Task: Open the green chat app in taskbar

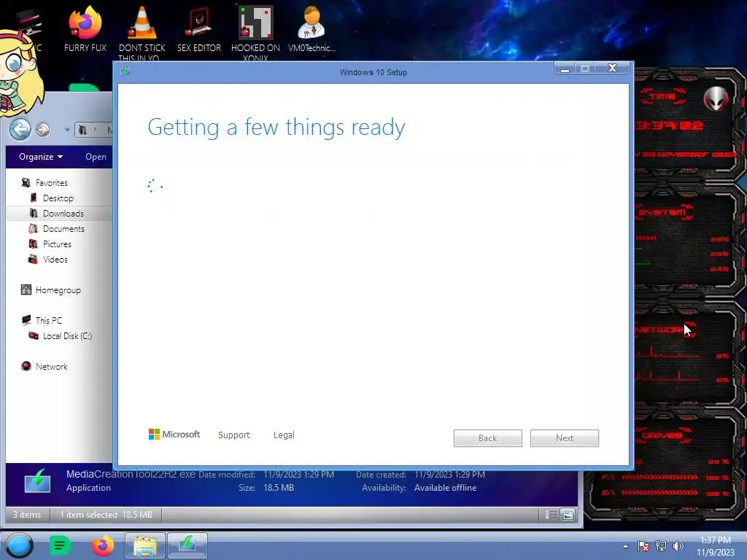Action: (x=60, y=545)
